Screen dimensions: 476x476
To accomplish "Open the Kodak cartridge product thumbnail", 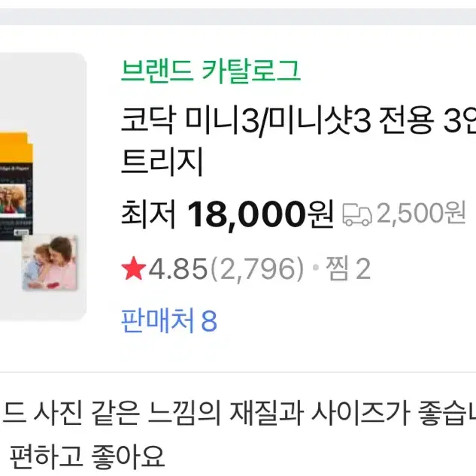I will click(43, 186).
